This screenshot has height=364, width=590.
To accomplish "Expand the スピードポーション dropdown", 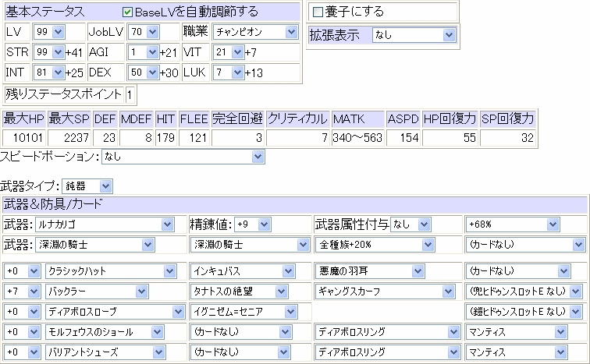I will click(183, 157).
